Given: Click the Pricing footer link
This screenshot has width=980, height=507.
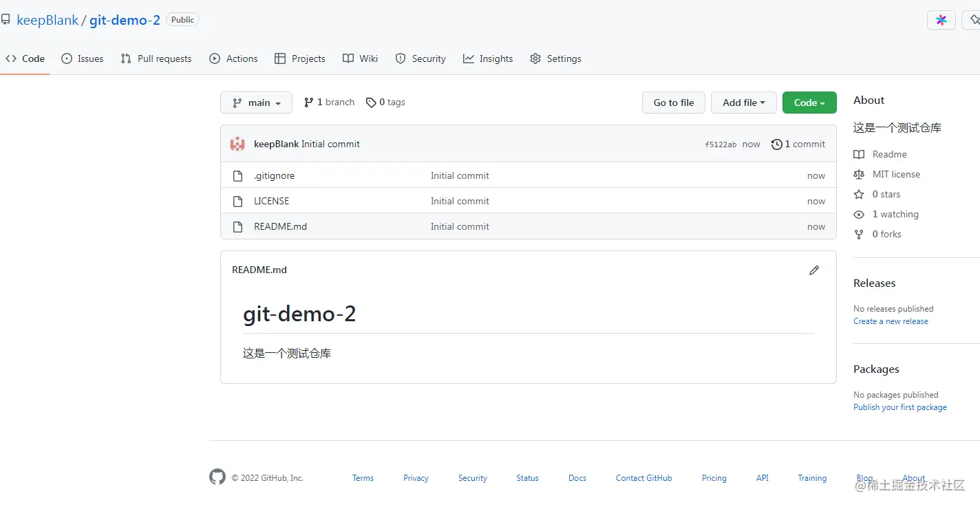Looking at the screenshot, I should 714,478.
